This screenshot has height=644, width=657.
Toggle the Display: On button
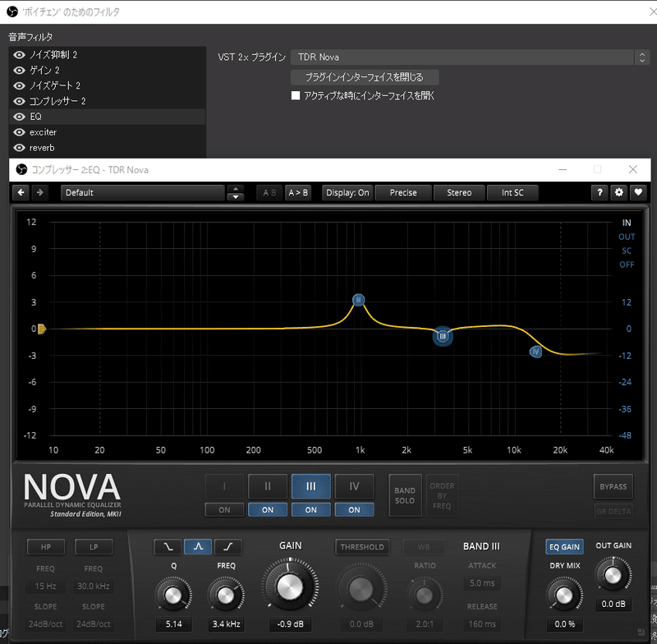347,193
